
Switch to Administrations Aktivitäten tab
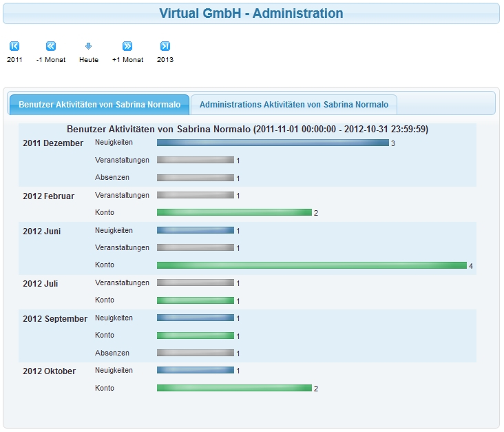point(293,105)
